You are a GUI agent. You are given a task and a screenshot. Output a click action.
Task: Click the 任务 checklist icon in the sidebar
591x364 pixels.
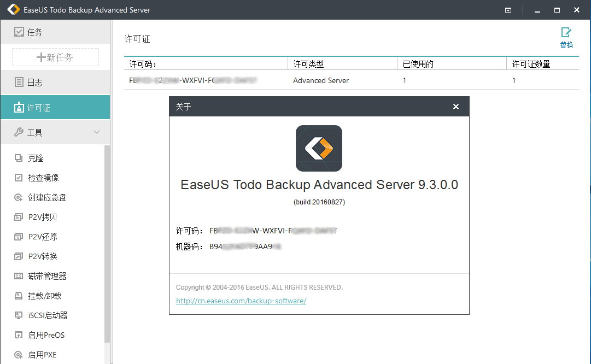click(19, 32)
